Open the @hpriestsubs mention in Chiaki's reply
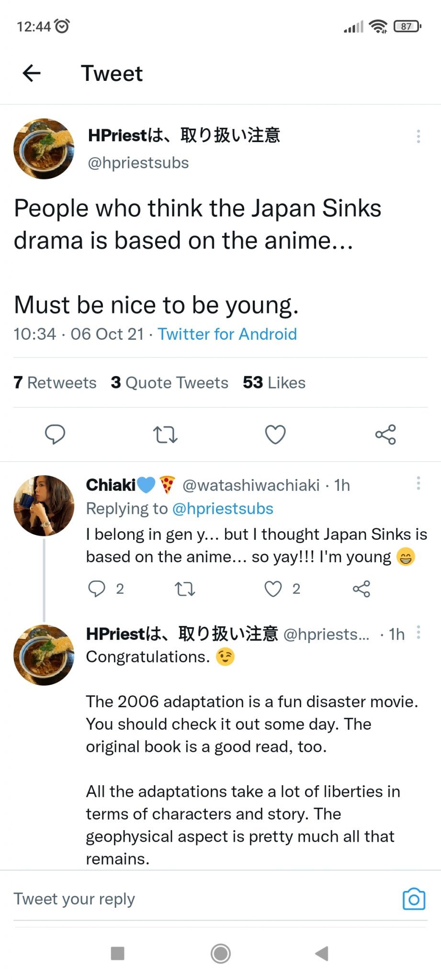Screen dimensions: 441x980 click(x=223, y=509)
